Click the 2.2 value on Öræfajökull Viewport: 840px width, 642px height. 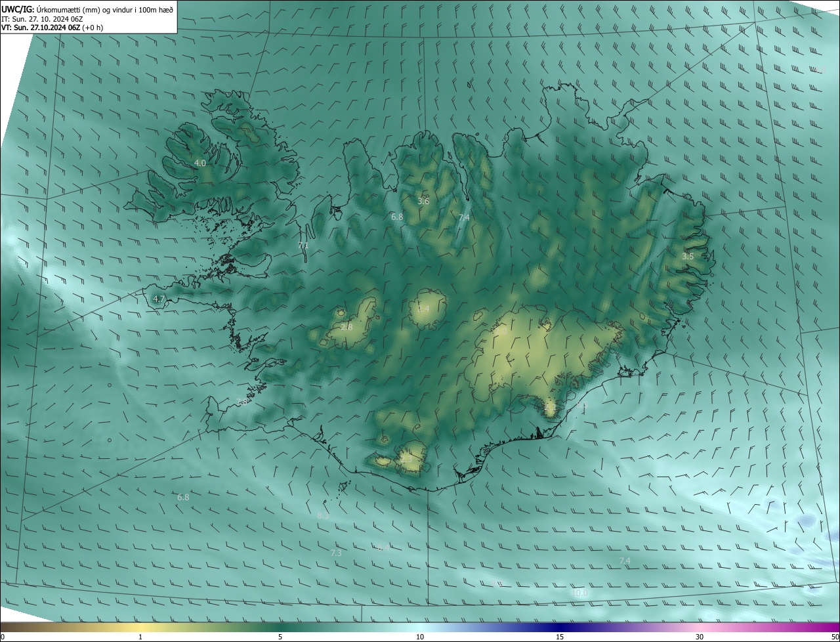(550, 407)
